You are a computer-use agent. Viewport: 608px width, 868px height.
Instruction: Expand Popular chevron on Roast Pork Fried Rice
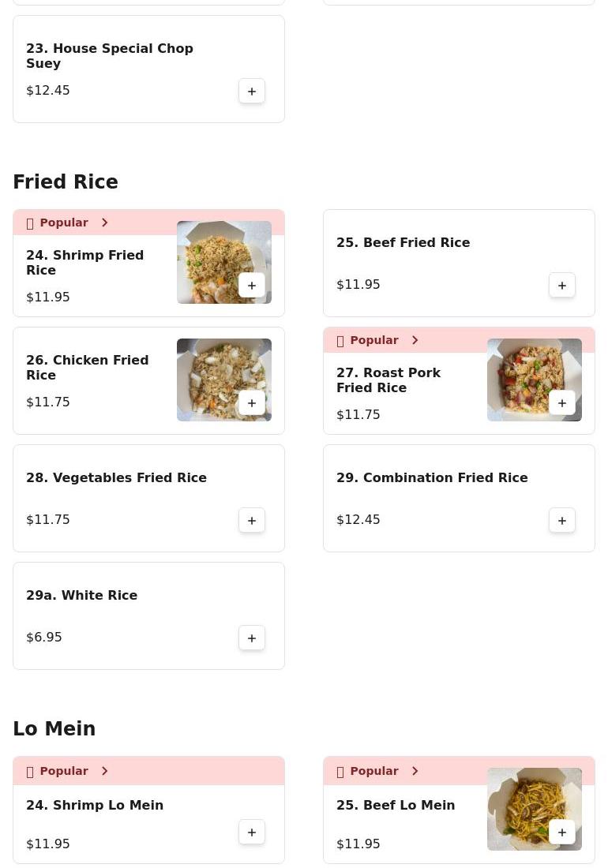pyautogui.click(x=415, y=340)
